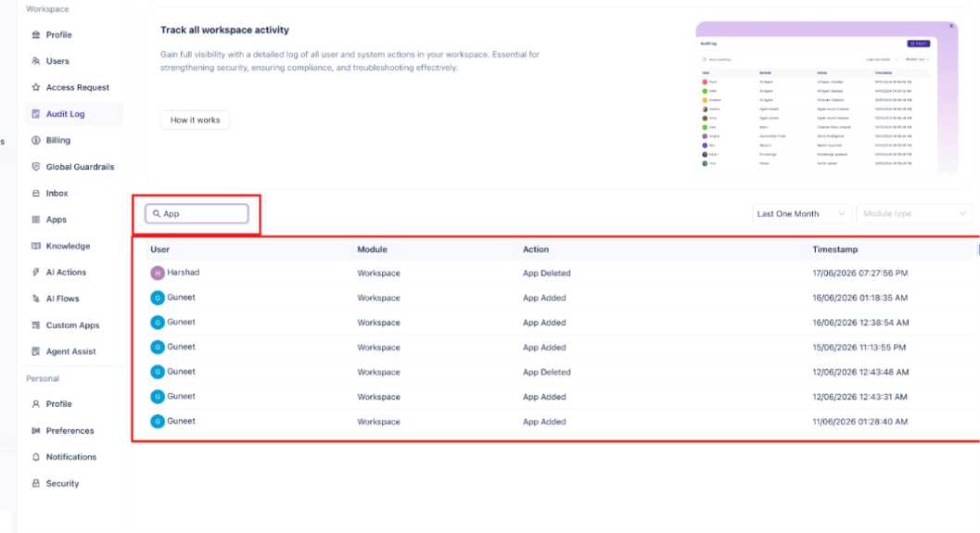This screenshot has height=533, width=980.
Task: Open the Module type dropdown
Action: [914, 214]
